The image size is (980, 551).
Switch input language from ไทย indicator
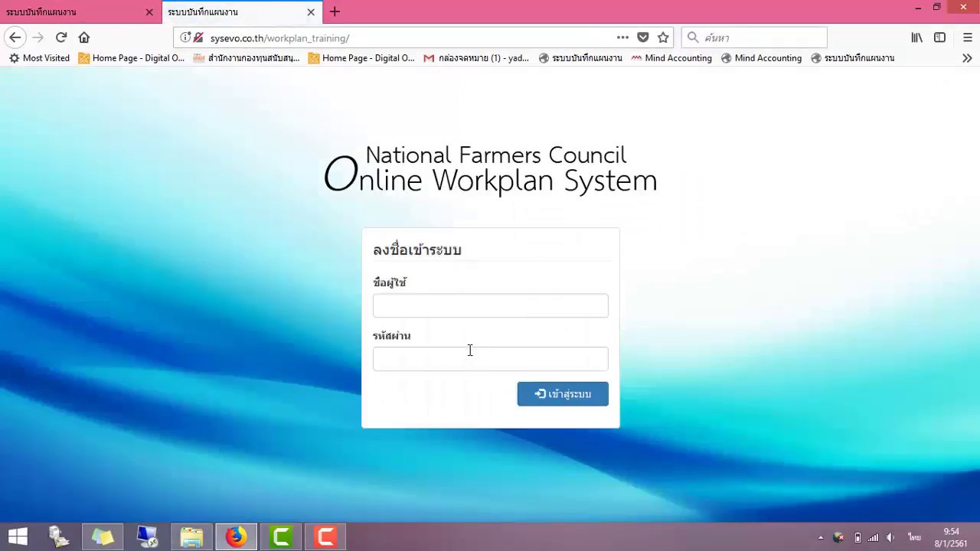tap(914, 537)
